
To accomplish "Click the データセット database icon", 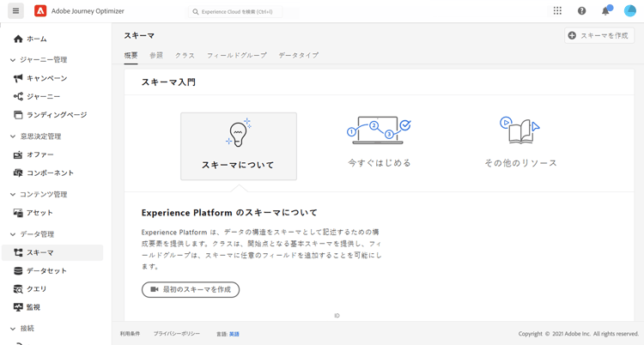I will 18,270.
